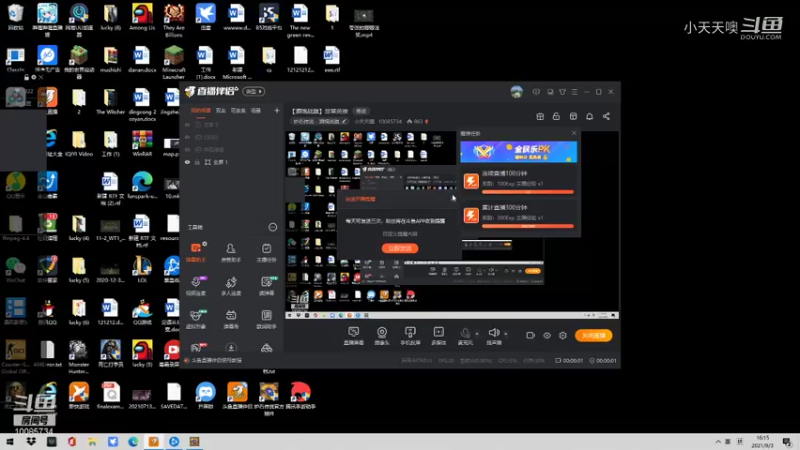This screenshot has height=450, width=800.
Task: Open the usage tutorial link in the status bar
Action: tap(217, 360)
